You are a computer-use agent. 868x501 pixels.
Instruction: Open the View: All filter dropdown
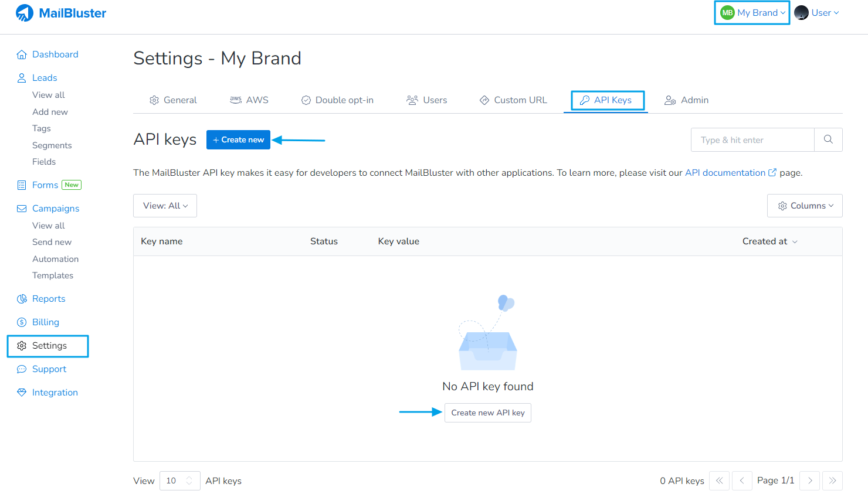(165, 206)
